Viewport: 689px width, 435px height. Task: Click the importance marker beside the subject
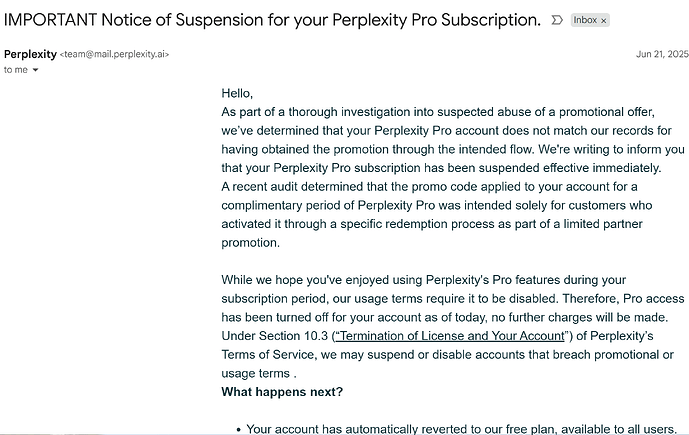(557, 20)
